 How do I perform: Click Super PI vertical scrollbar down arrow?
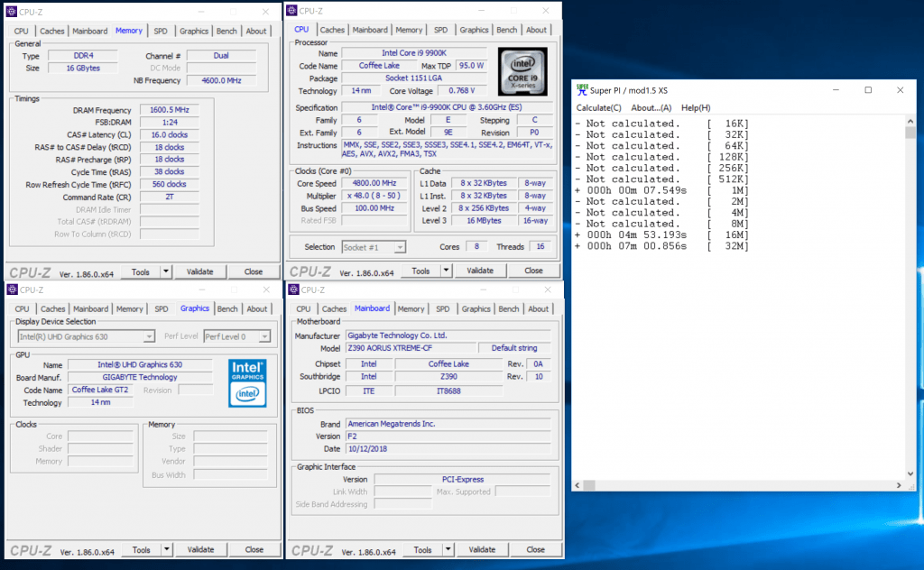pyautogui.click(x=910, y=473)
